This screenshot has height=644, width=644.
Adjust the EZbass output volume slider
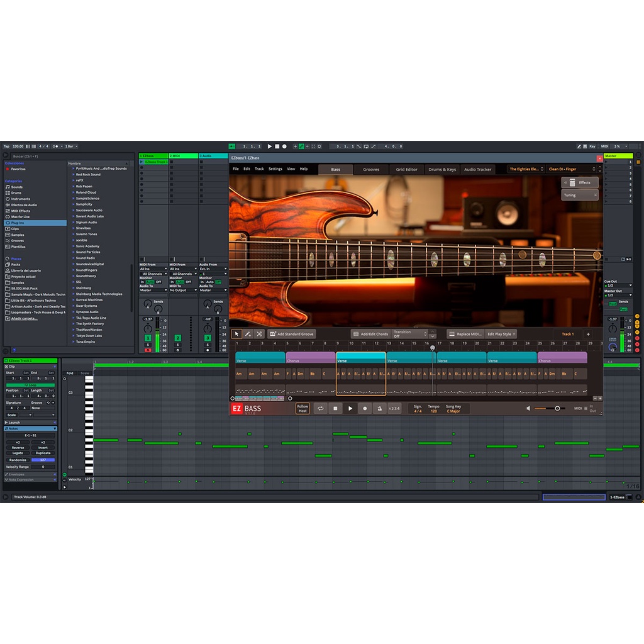(557, 409)
